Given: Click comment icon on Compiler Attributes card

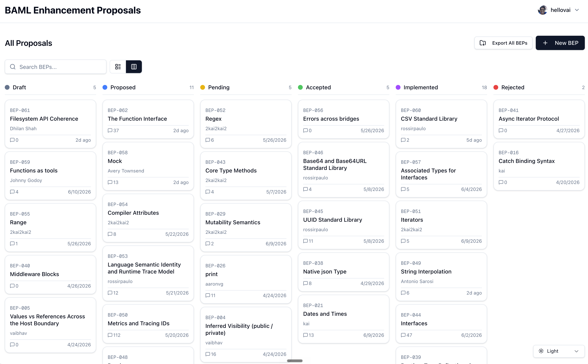Looking at the screenshot, I should tap(110, 234).
